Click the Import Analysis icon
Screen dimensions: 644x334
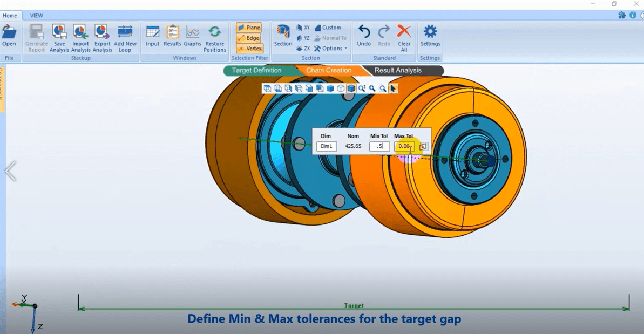[80, 32]
